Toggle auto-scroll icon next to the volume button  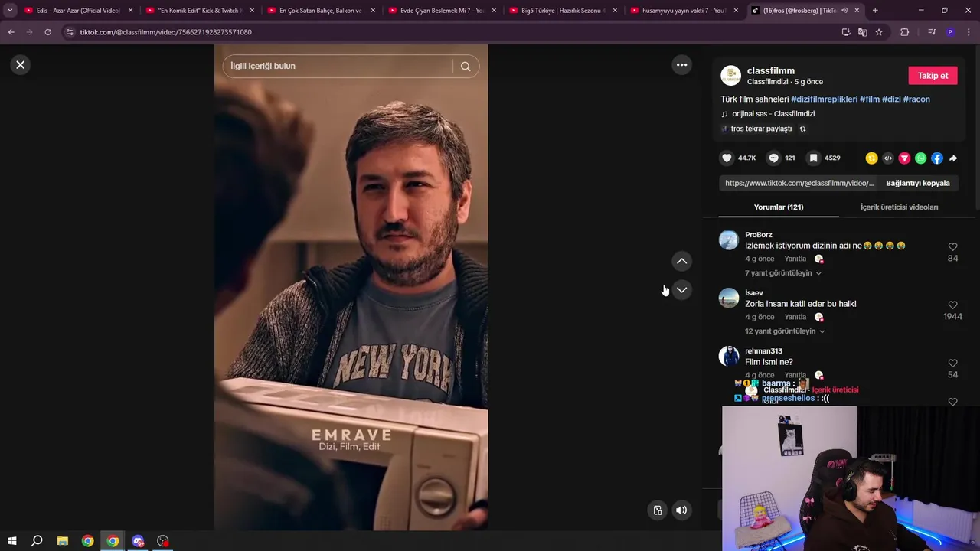coord(657,510)
